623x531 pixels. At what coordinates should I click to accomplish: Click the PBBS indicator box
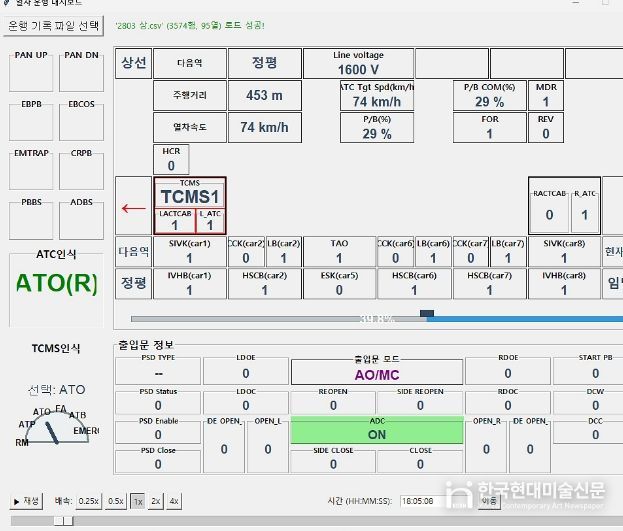click(x=31, y=220)
